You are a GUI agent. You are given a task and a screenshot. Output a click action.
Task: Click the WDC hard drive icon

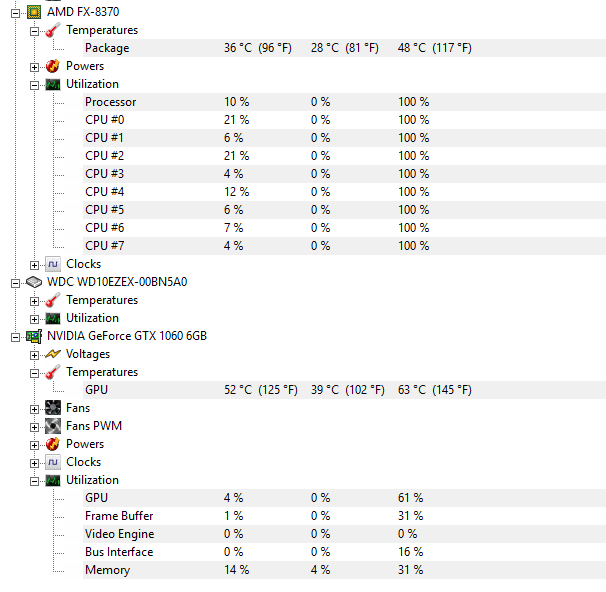[x=34, y=282]
